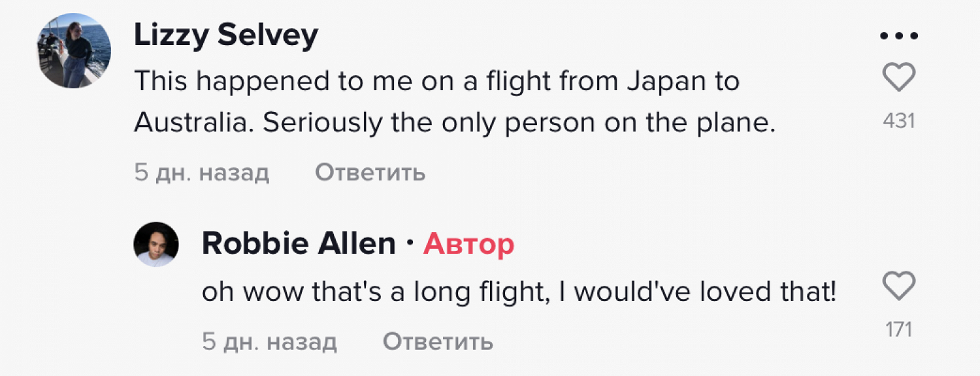This screenshot has width=980, height=376.
Task: Click the Lizzy Selvey username
Action: coord(226,35)
